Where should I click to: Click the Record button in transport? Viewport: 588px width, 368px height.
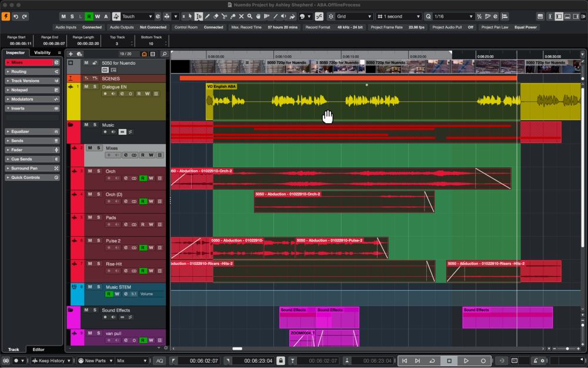[483, 360]
